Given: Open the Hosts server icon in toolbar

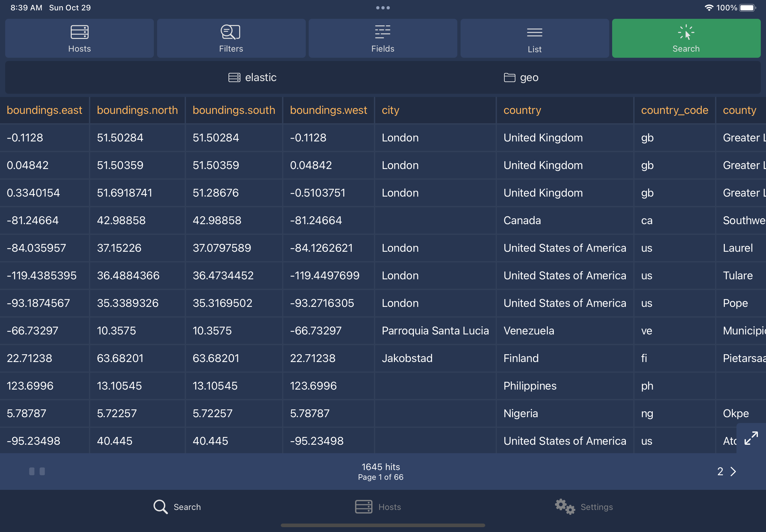Looking at the screenshot, I should point(80,32).
